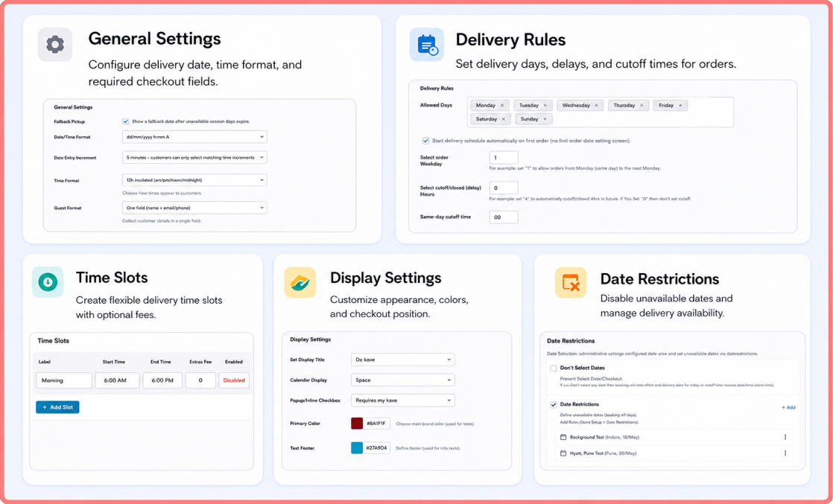This screenshot has width=833, height=504.
Task: Click the Display Settings yellow icon
Action: [x=300, y=283]
